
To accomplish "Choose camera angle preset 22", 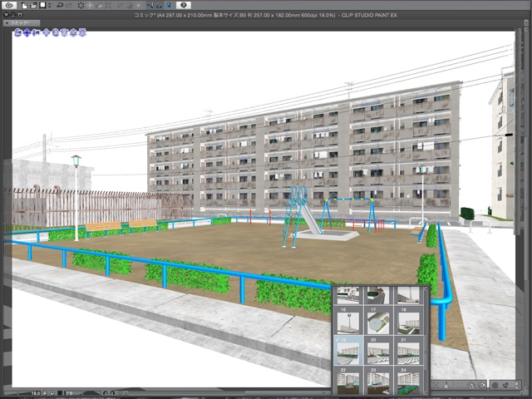I will [x=348, y=380].
